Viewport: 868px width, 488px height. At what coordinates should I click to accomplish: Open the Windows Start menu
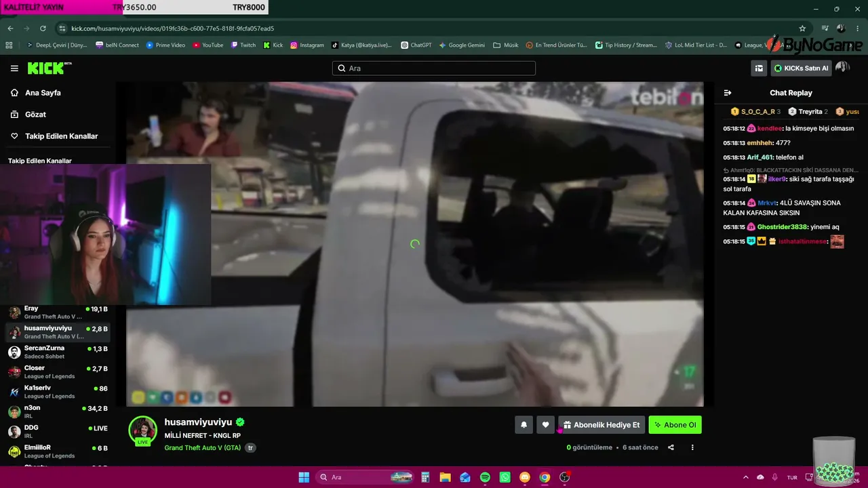pos(304,477)
